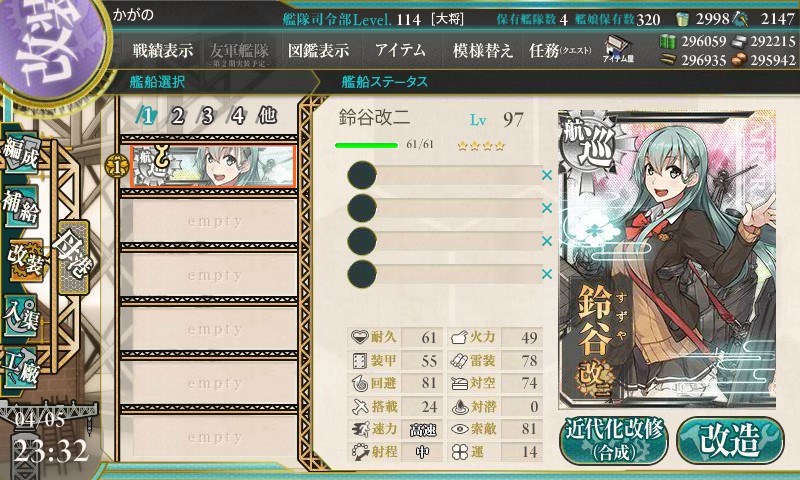Open the 補給 resupply sidebar icon

[x=21, y=205]
